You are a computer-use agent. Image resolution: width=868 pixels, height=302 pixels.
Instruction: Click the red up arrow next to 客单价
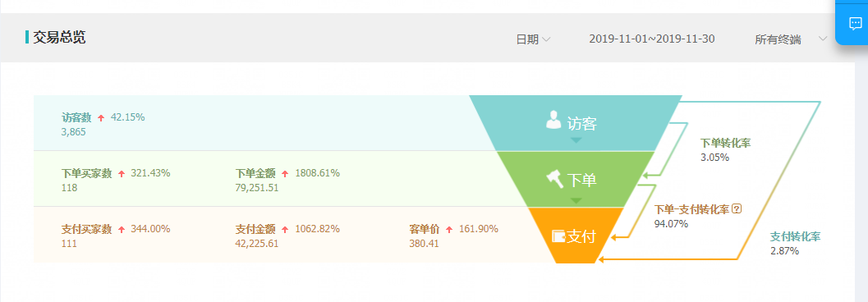[449, 230]
